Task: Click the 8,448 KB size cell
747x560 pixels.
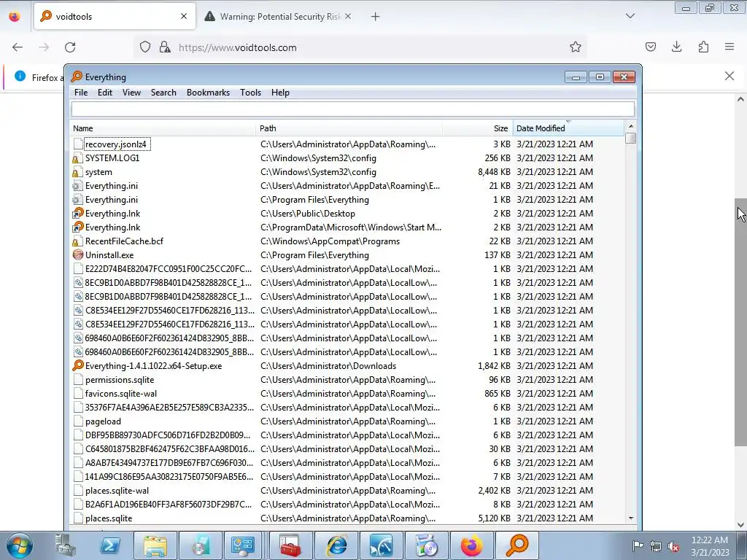Action: point(494,172)
